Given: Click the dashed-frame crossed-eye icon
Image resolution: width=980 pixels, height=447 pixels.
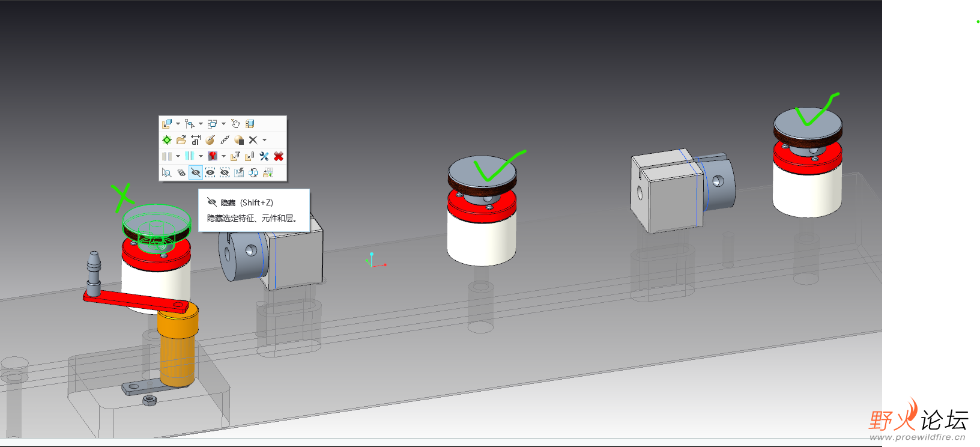Looking at the screenshot, I should coord(225,172).
